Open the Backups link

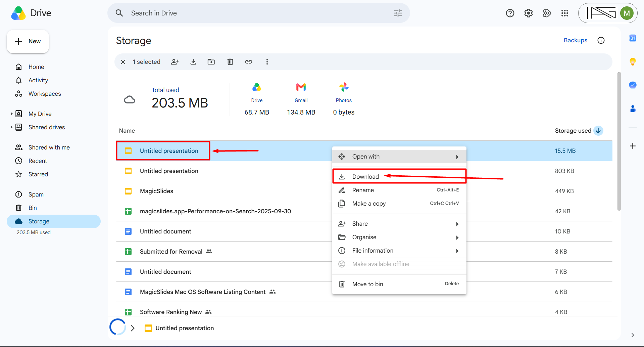(576, 40)
